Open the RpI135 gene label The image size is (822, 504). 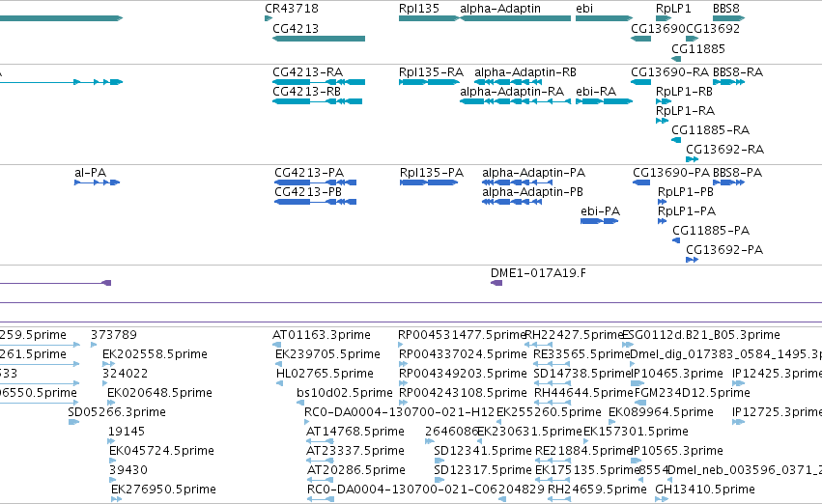pos(419,9)
